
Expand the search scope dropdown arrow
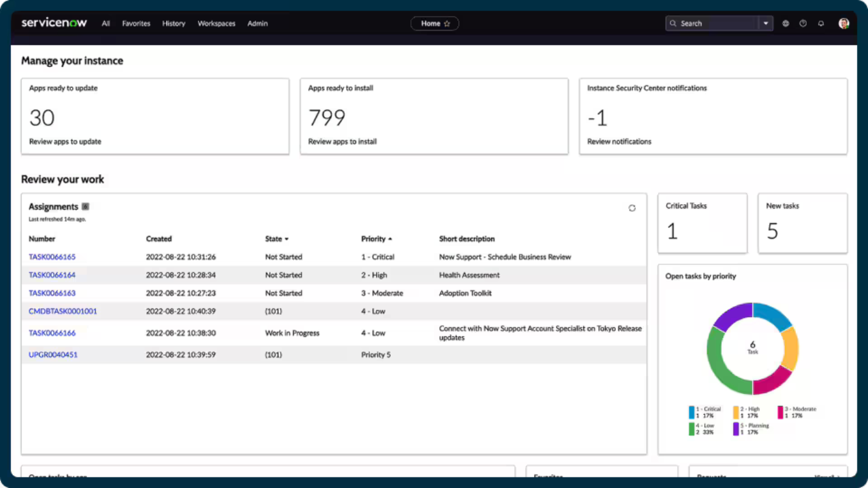(x=765, y=23)
